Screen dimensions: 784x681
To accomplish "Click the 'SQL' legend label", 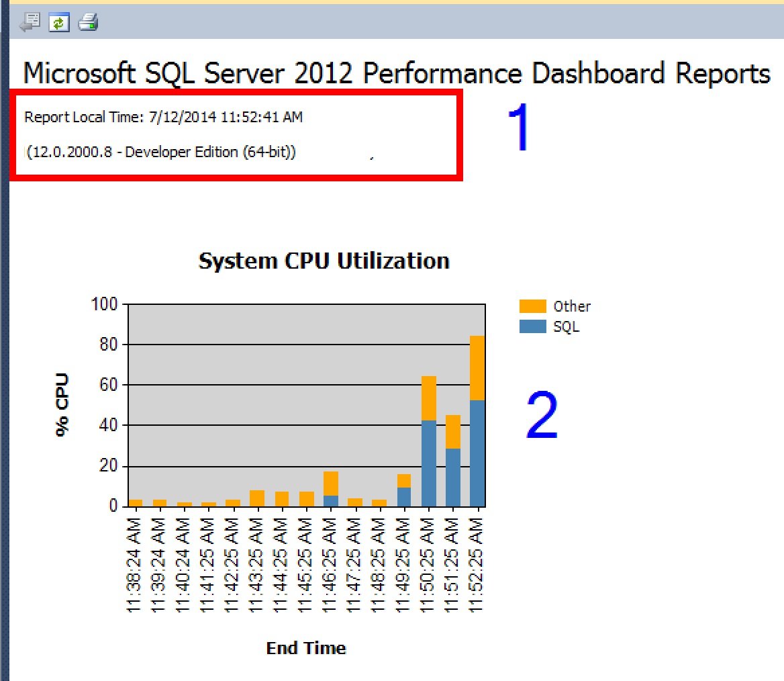I will click(567, 327).
